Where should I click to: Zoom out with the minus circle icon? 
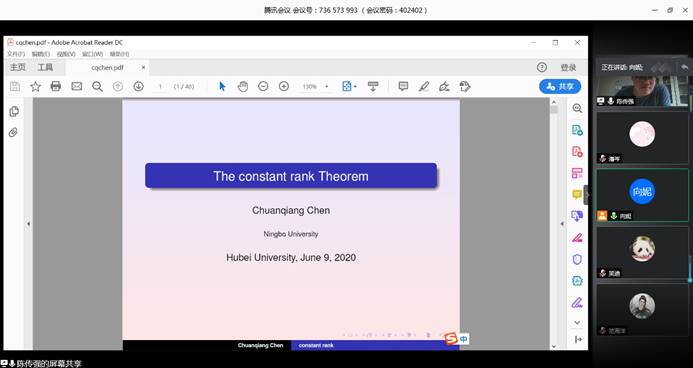[263, 86]
